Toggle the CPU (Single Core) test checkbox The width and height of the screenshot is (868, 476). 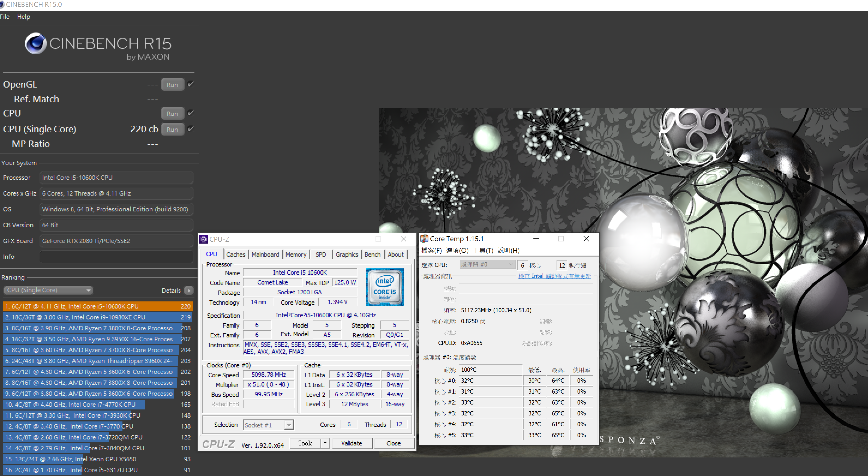click(x=191, y=129)
